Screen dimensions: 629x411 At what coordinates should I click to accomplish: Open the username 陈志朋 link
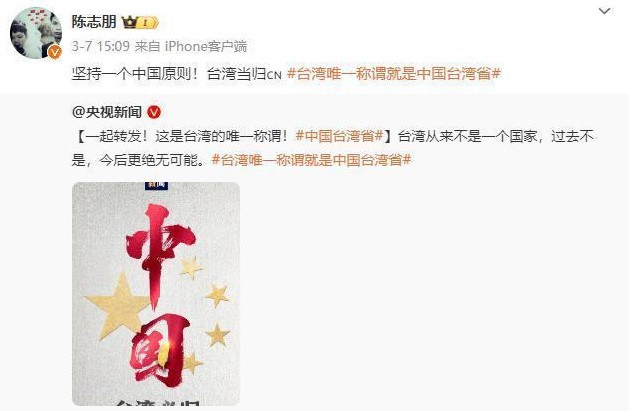point(94,22)
